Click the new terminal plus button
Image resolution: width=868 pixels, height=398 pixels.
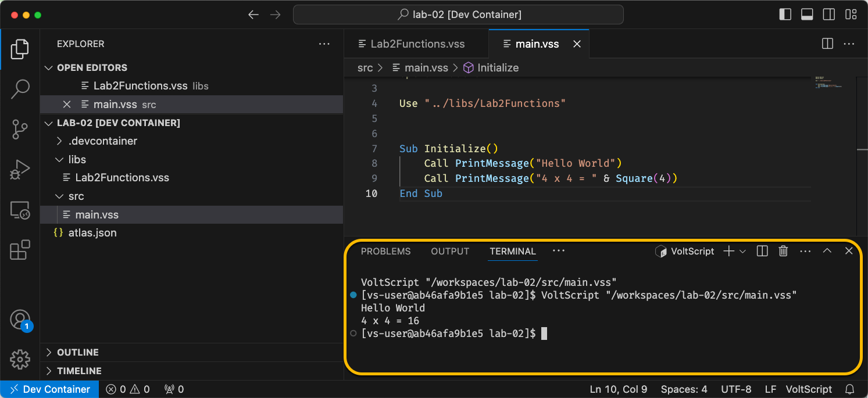click(x=728, y=251)
